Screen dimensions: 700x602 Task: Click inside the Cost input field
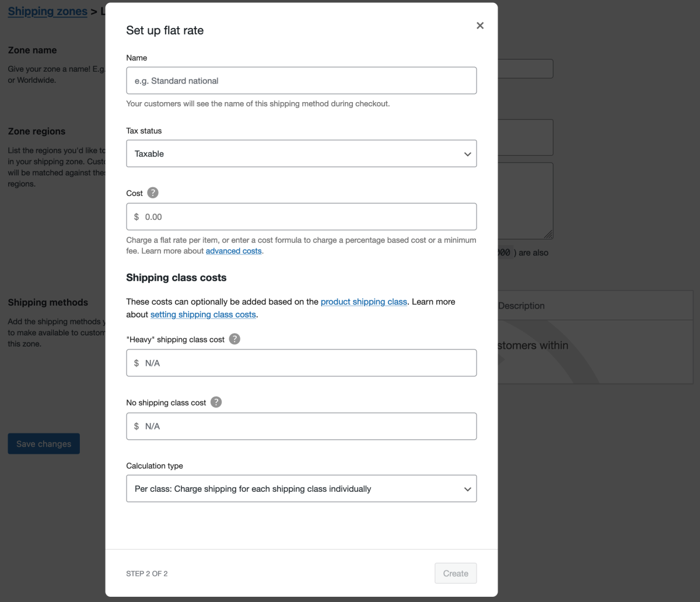pos(301,216)
